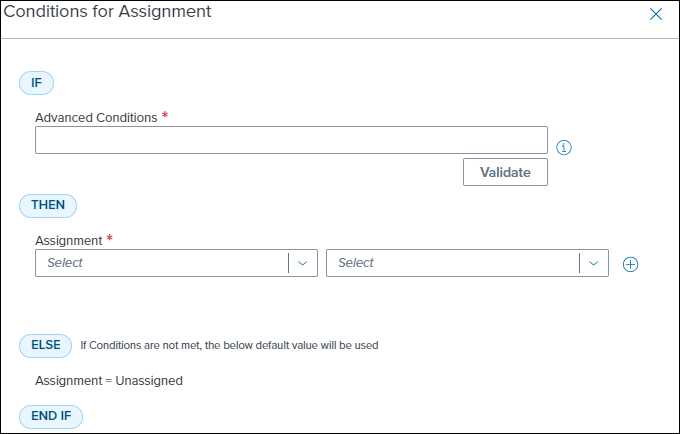The height and width of the screenshot is (434, 680).
Task: Close the Conditions for Assignment dialog
Action: coord(656,14)
